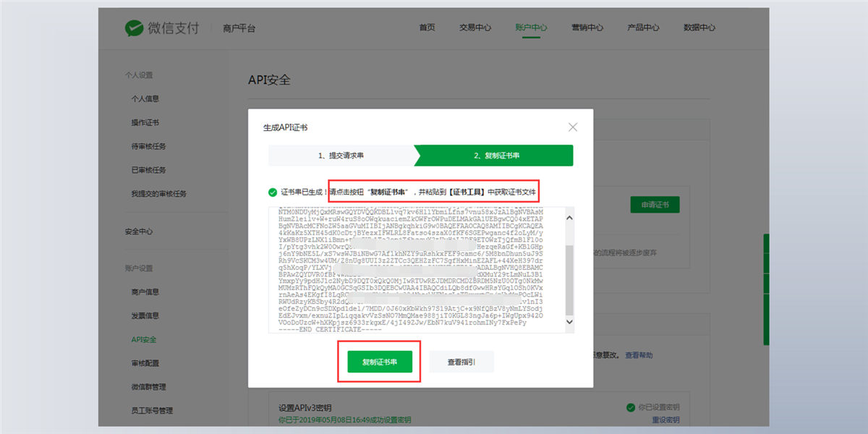Image resolution: width=868 pixels, height=434 pixels.
Task: Go to 待审核任务 in the sidebar
Action: click(x=148, y=146)
